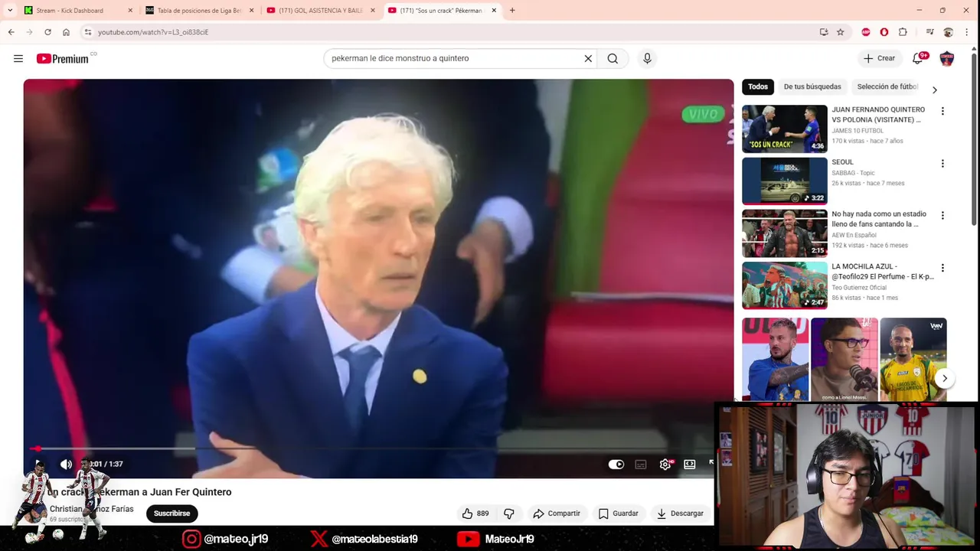Open the tab search dropdown arrow
Image resolution: width=980 pixels, height=551 pixels.
click(x=9, y=11)
